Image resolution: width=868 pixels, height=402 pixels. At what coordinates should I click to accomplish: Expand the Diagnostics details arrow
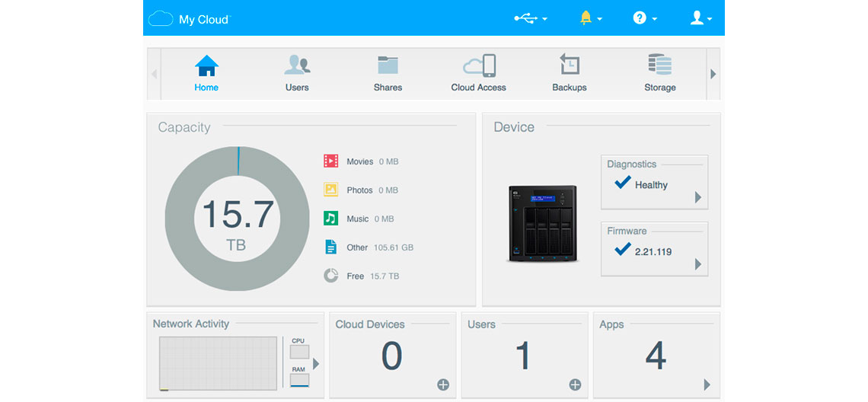[x=698, y=198]
